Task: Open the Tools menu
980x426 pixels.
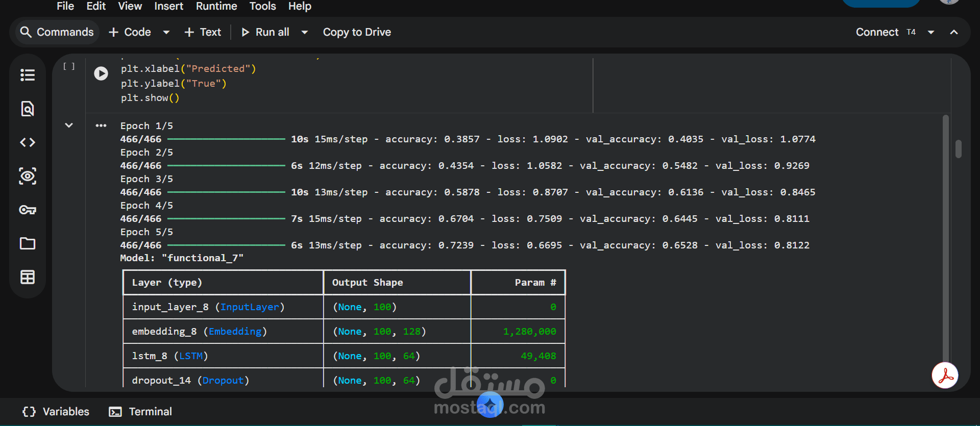Action: click(x=263, y=6)
